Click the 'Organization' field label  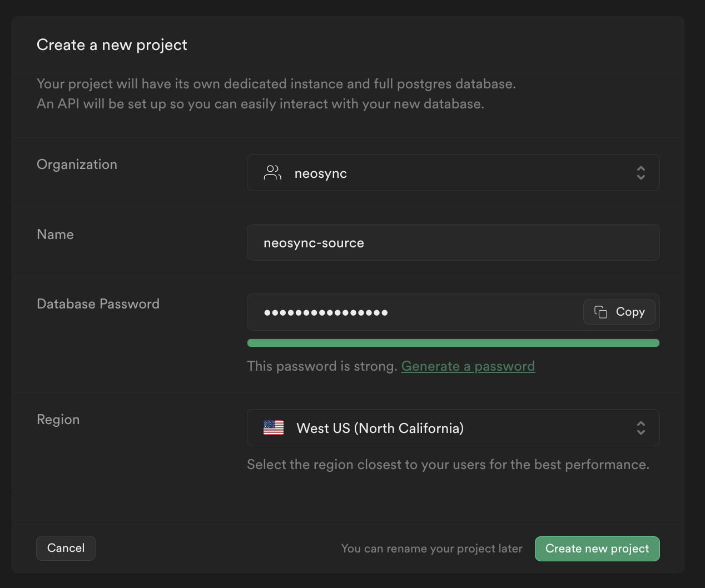[77, 165]
